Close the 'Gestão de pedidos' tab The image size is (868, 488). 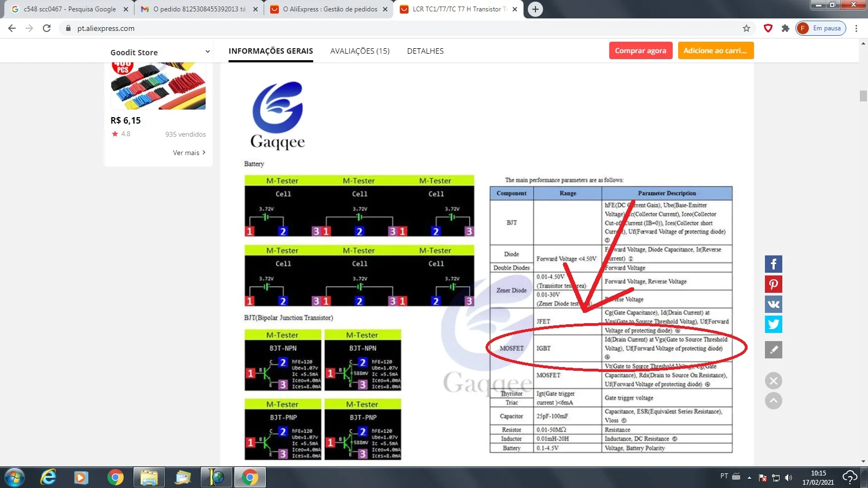pyautogui.click(x=385, y=9)
